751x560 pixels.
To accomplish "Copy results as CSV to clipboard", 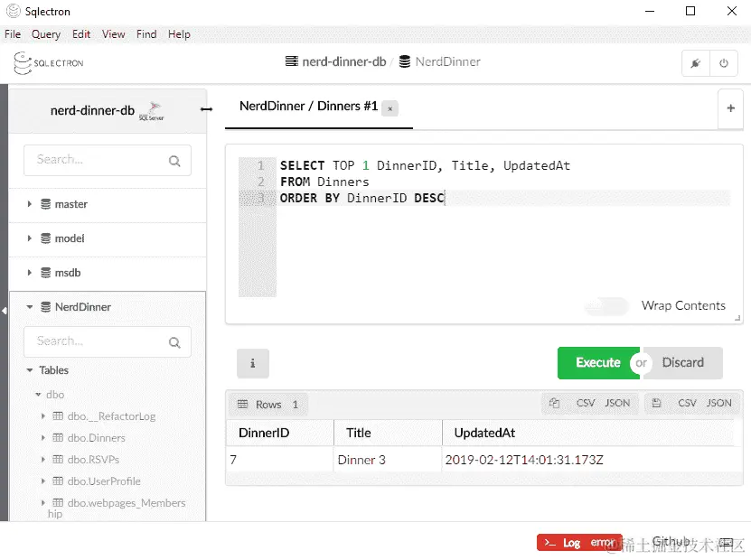I will (x=586, y=403).
